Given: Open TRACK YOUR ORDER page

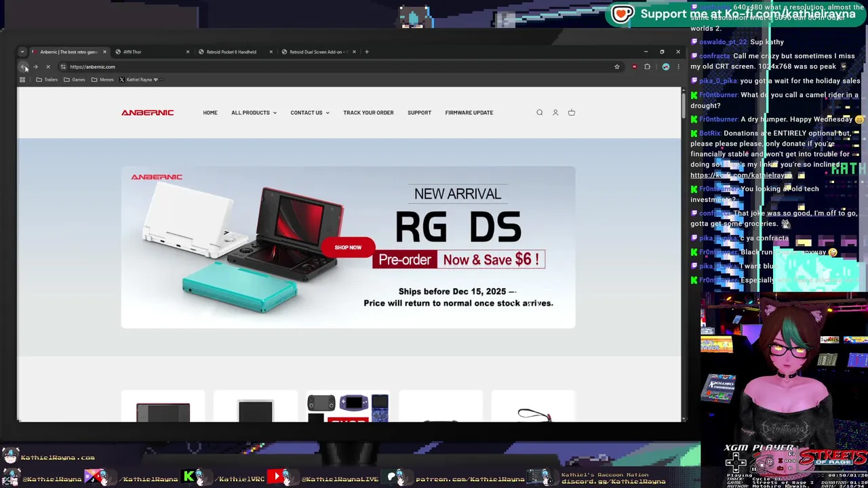Looking at the screenshot, I should [368, 113].
